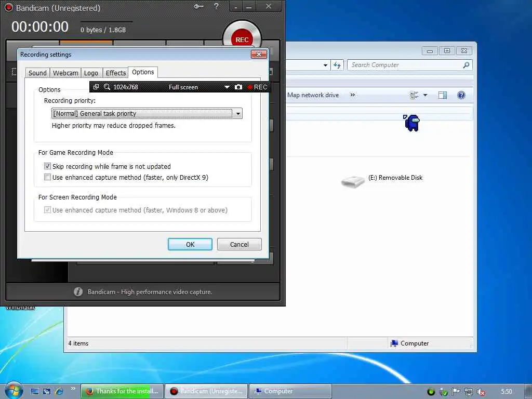Click Cancel in Recording settings dialog
The width and height of the screenshot is (532, 399).
pos(239,244)
